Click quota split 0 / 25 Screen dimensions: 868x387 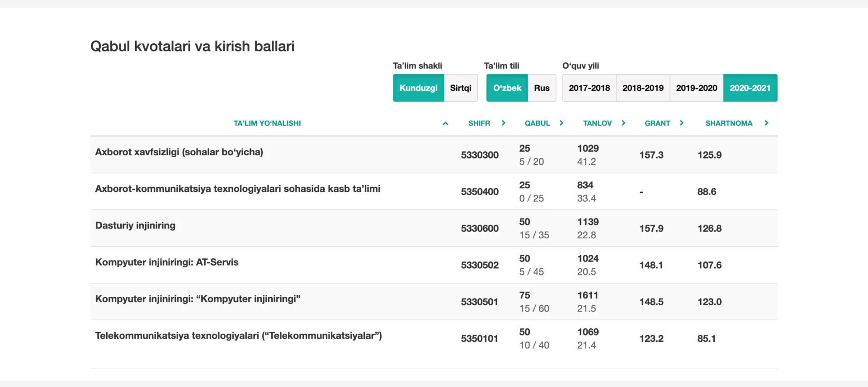(x=531, y=198)
